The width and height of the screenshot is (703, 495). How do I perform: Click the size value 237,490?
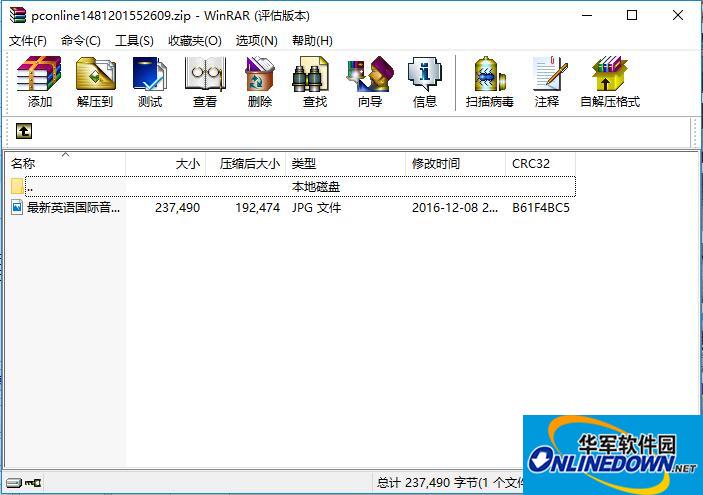[x=178, y=208]
